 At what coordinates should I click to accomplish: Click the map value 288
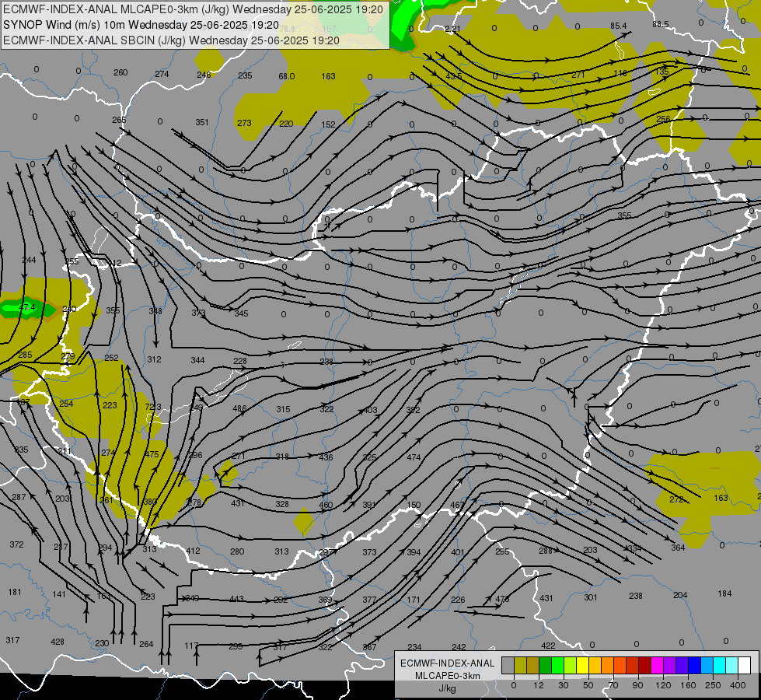pyautogui.click(x=546, y=551)
